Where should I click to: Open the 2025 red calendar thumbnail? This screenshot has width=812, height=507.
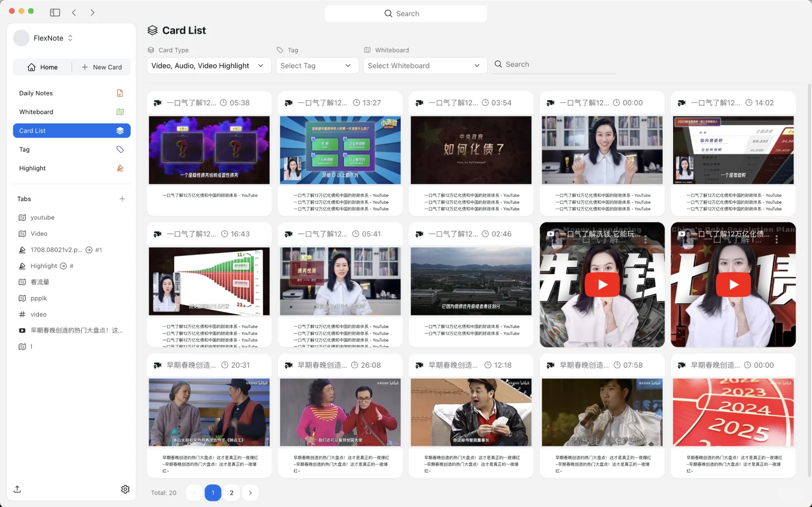coord(733,412)
